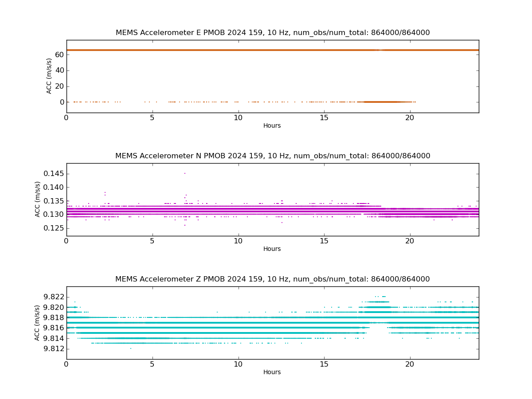Viewport: 532px width, 399px height.
Task: Pick the 0.135 y-axis tick in N plot
Action: coord(54,201)
